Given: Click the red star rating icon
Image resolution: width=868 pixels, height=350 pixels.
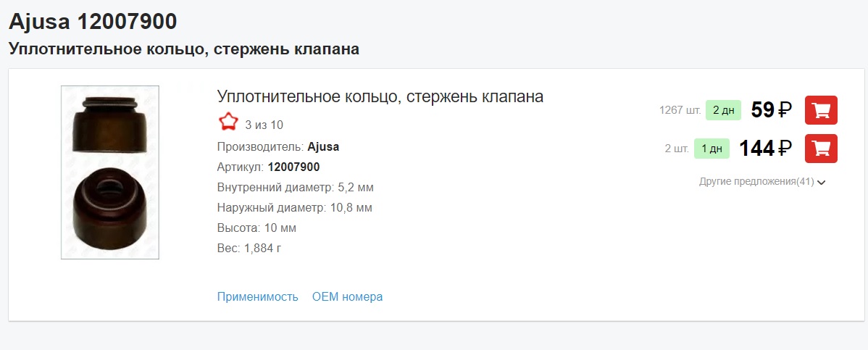Looking at the screenshot, I should click(x=228, y=123).
